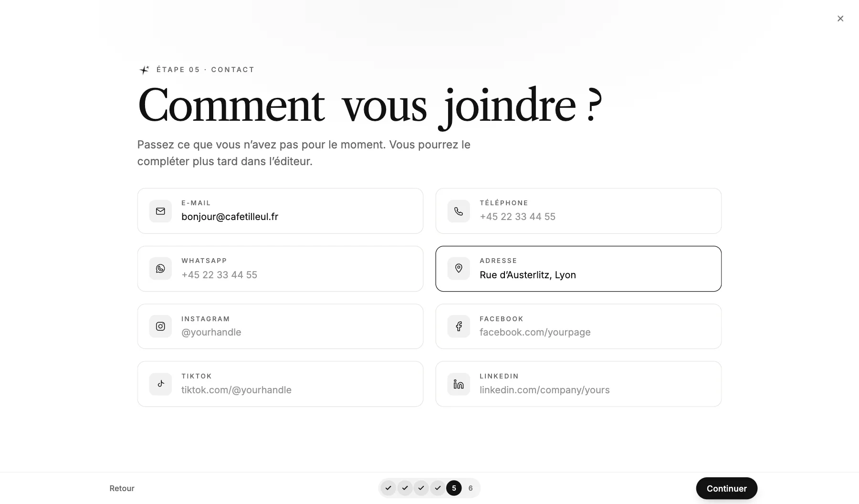Screen dimensions: 859x504
Task: Jump to the first completed step checkmark
Action: click(x=388, y=488)
